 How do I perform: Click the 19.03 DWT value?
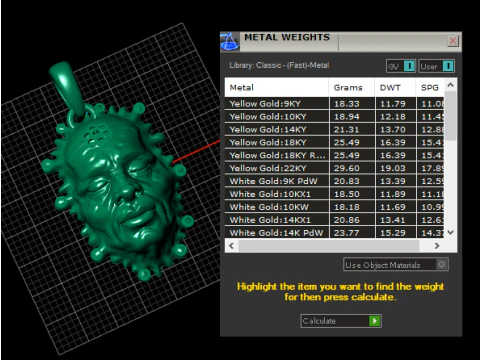(393, 168)
